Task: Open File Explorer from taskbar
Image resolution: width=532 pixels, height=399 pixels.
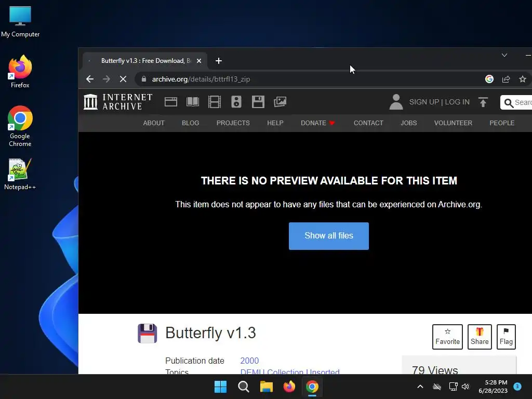Action: click(x=267, y=387)
